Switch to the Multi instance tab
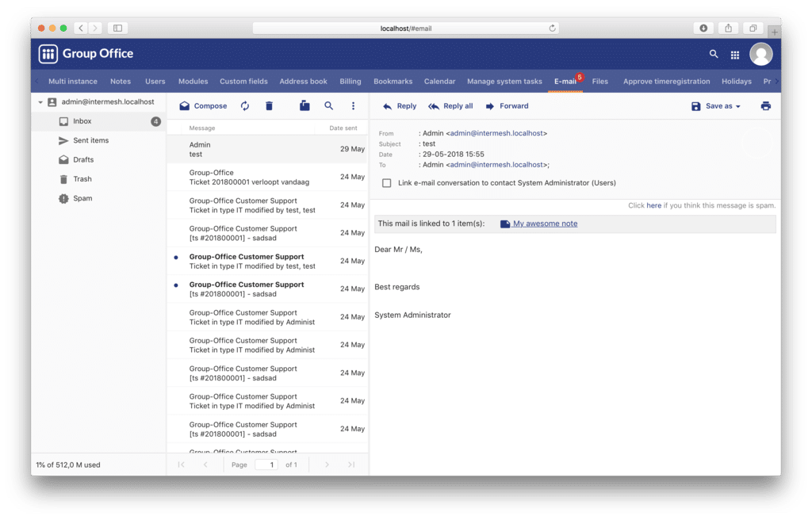Image resolution: width=812 pixels, height=520 pixels. point(73,82)
